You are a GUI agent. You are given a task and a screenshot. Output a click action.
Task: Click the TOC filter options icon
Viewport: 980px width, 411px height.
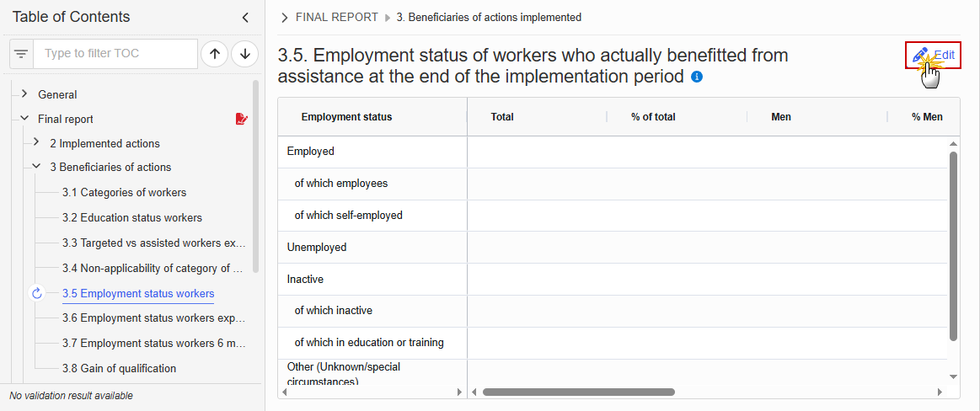pyautogui.click(x=21, y=54)
